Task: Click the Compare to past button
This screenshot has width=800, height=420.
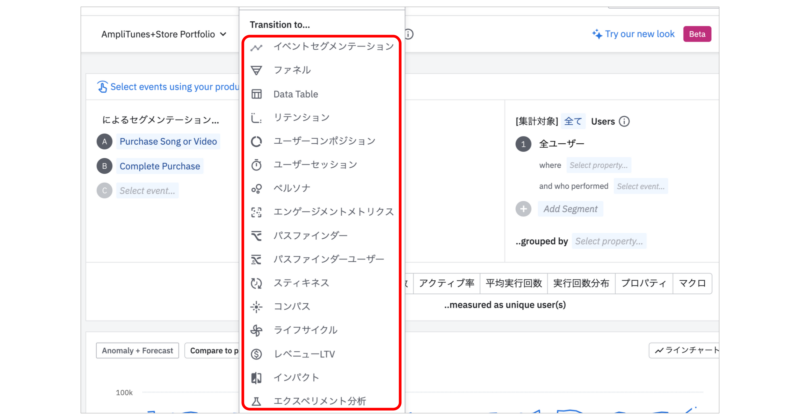Action: pos(212,351)
